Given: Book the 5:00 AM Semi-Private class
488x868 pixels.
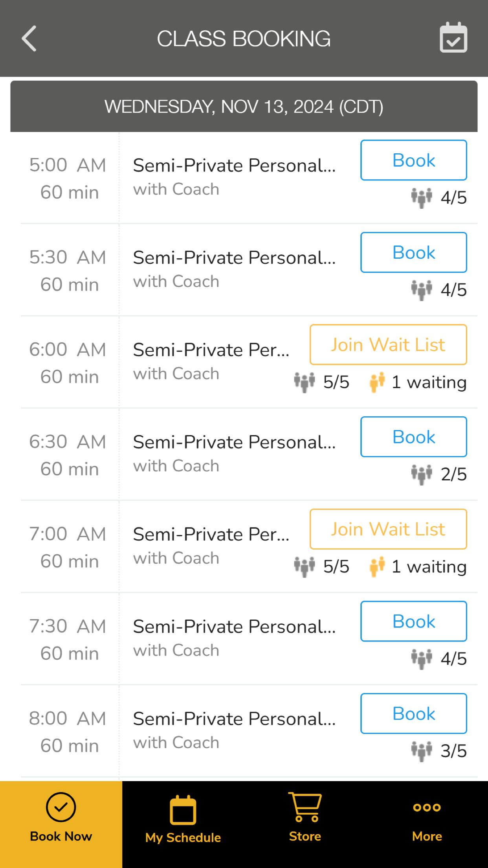Looking at the screenshot, I should (x=414, y=160).
